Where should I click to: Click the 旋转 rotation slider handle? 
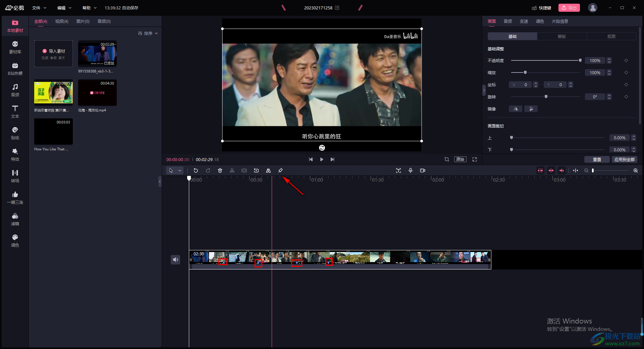coord(546,97)
